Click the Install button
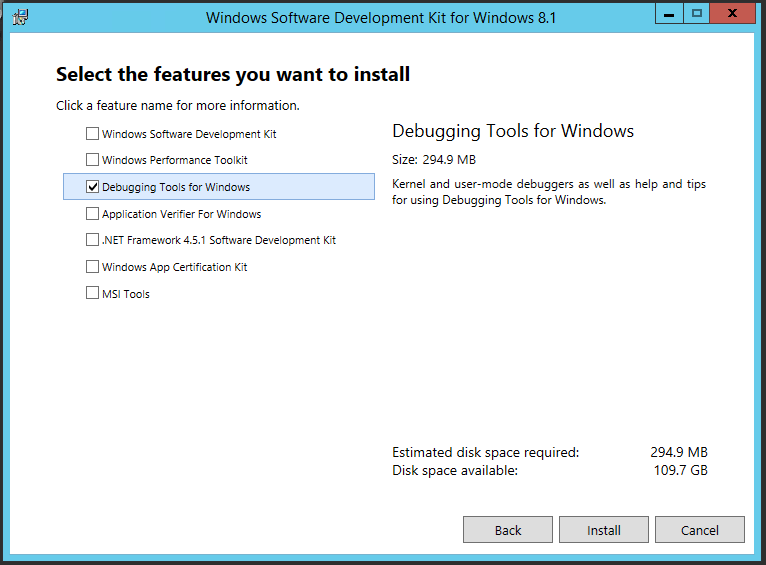Viewport: 766px width, 565px height. (604, 530)
